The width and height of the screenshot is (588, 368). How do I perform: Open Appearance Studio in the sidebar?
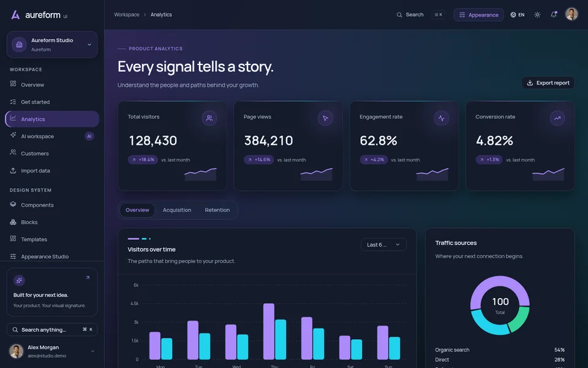(x=52, y=256)
